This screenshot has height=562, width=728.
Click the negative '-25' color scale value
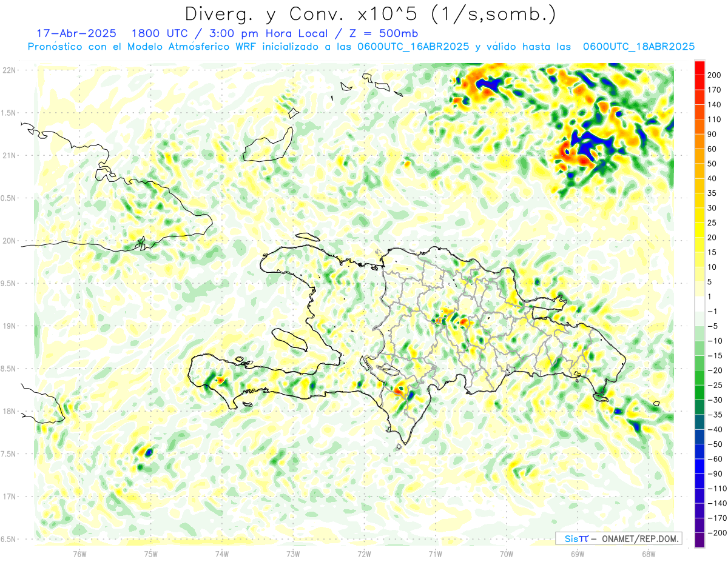pos(715,385)
